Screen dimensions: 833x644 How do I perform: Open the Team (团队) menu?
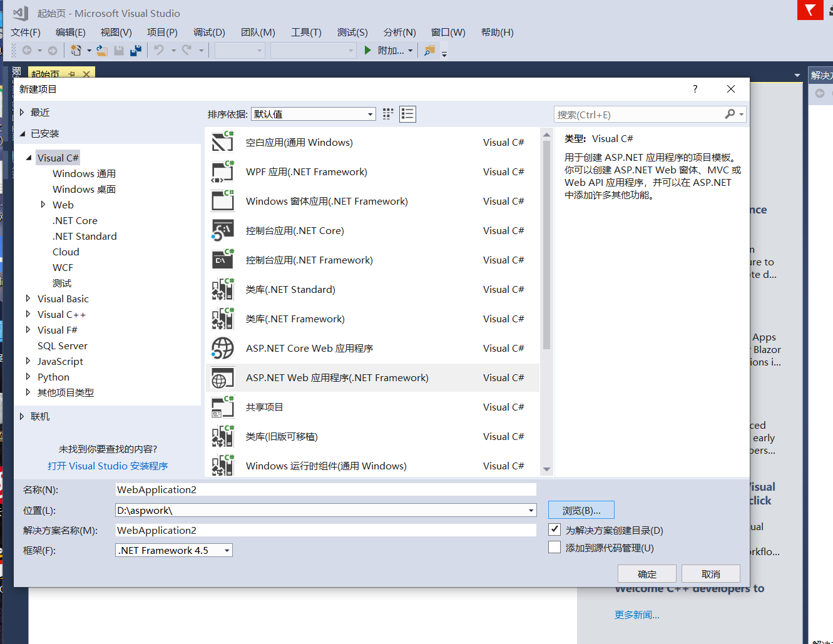click(x=258, y=32)
